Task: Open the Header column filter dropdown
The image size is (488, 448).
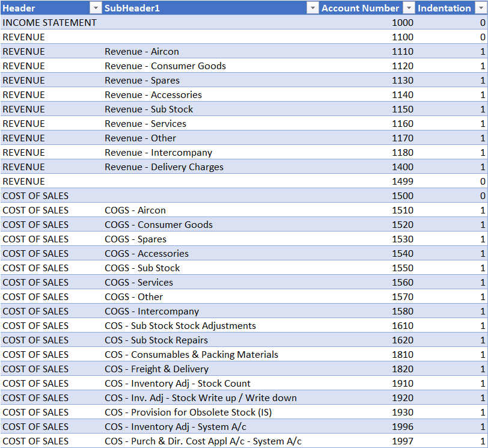Action: click(x=96, y=8)
